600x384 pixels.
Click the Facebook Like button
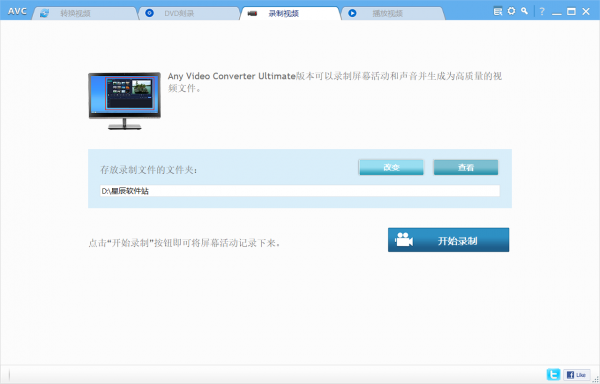tap(577, 375)
